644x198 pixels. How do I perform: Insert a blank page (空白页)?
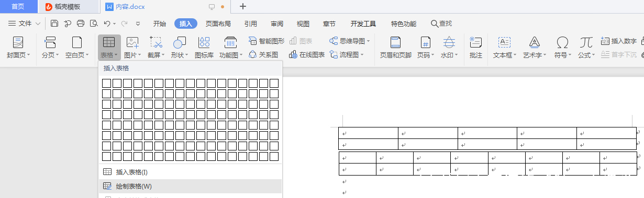(x=77, y=48)
